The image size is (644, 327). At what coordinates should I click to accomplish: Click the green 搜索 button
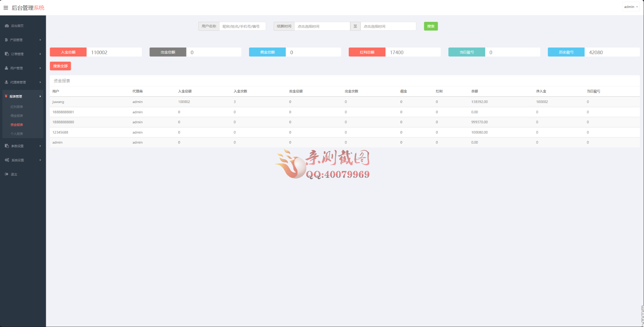[431, 26]
